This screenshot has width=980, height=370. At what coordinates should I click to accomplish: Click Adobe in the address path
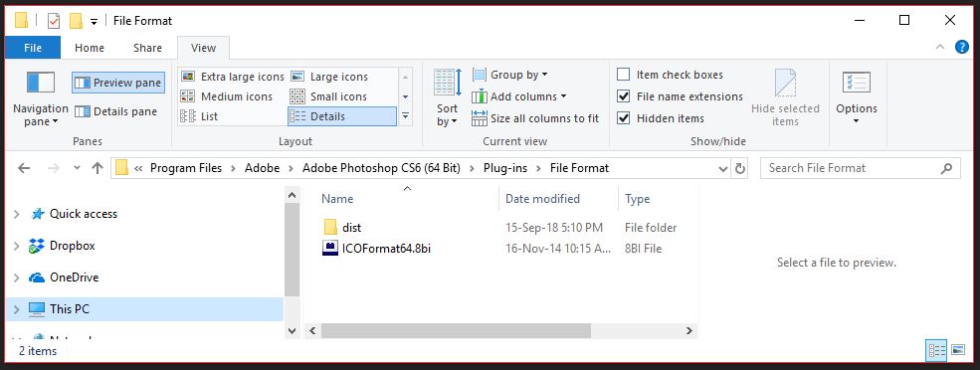click(x=262, y=168)
